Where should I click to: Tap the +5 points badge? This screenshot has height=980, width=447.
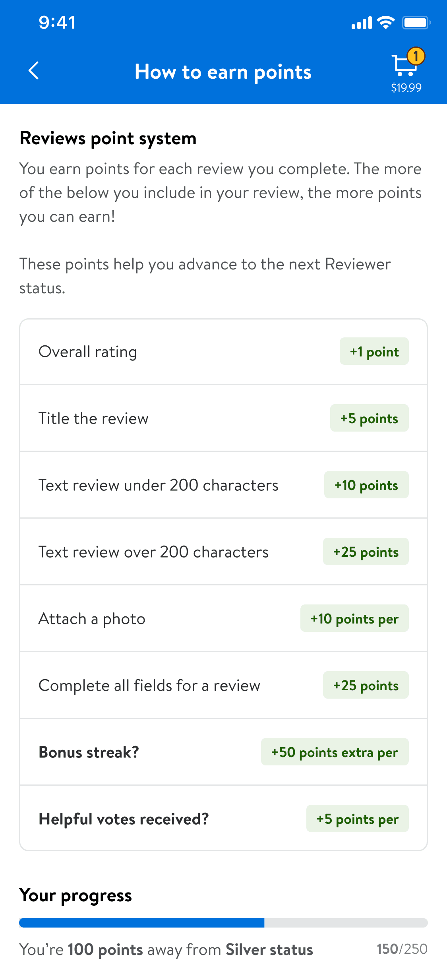pos(369,418)
